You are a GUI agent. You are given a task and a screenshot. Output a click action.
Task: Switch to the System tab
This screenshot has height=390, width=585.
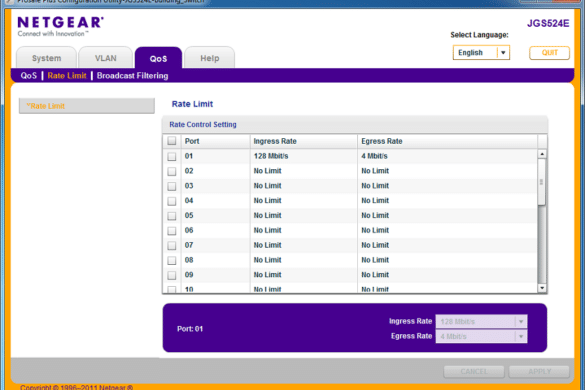point(46,58)
